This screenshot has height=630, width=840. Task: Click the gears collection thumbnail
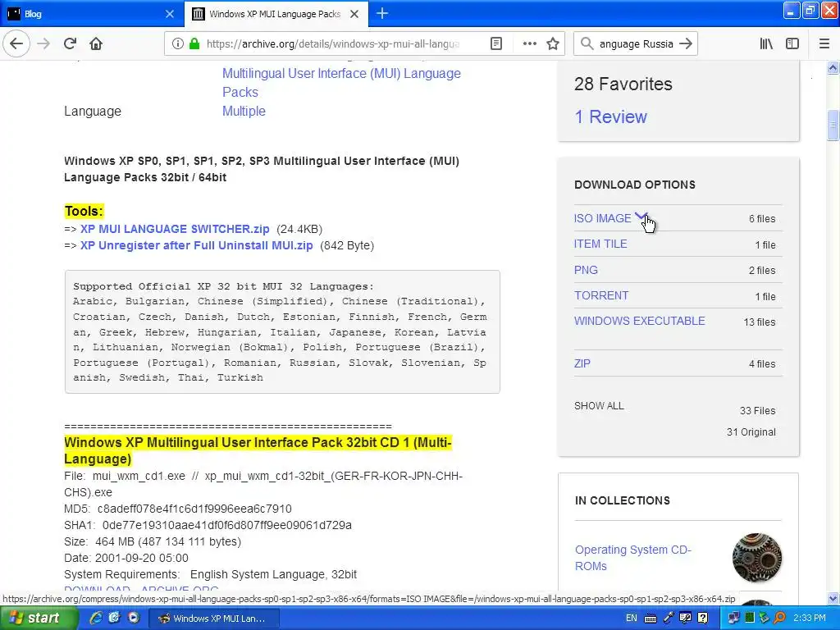pos(757,558)
